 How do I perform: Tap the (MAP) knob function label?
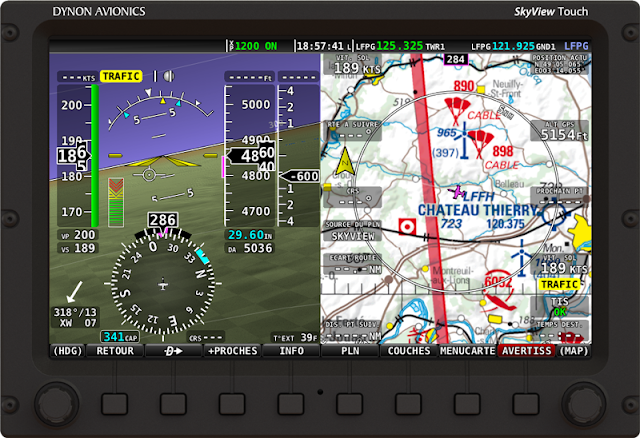point(574,351)
